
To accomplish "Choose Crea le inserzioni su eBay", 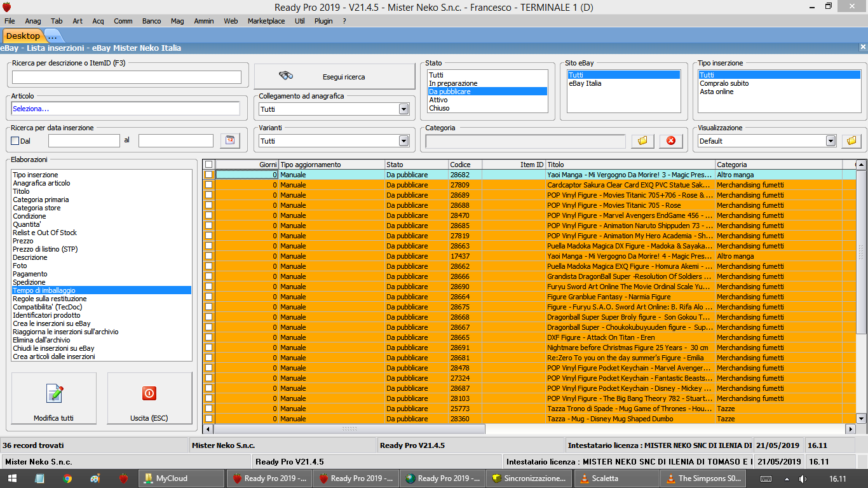I will point(51,323).
